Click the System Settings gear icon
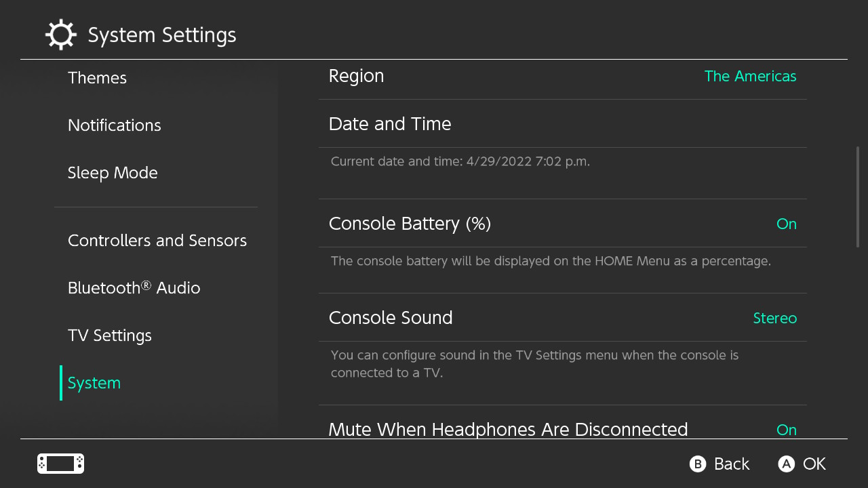This screenshot has width=868, height=488. tap(60, 35)
